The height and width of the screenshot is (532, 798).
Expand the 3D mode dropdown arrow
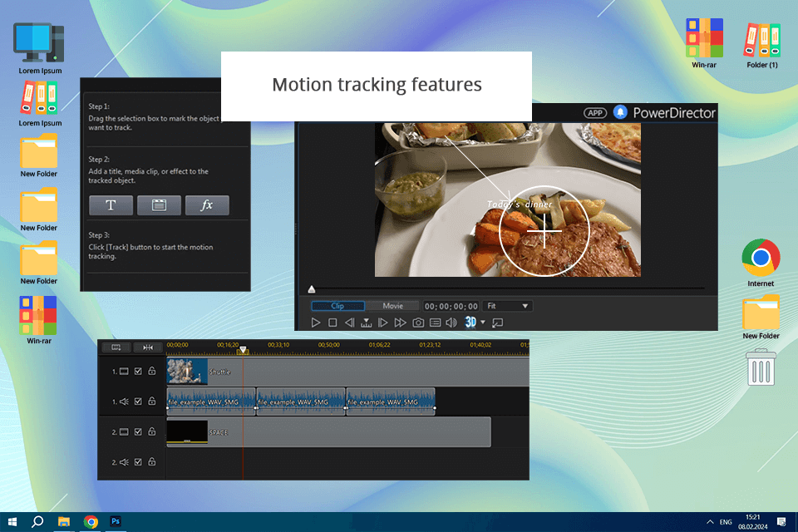[483, 323]
